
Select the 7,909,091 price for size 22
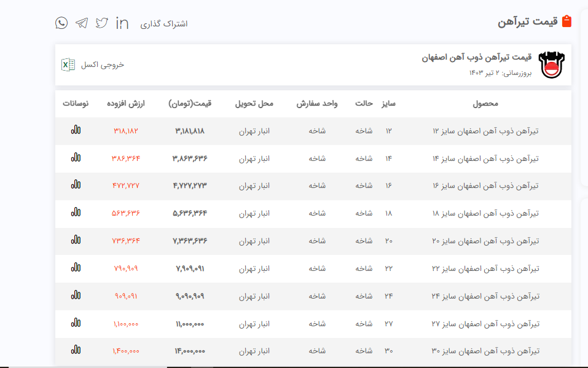[x=190, y=268]
